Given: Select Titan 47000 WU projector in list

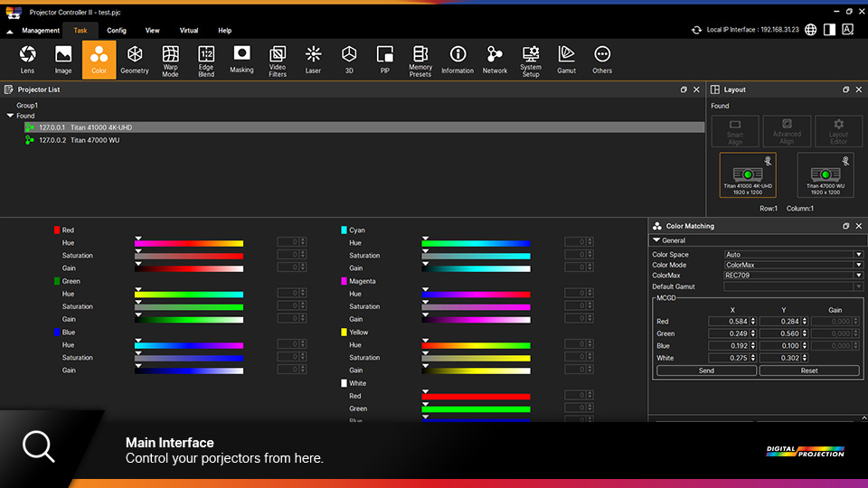Looking at the screenshot, I should click(94, 140).
